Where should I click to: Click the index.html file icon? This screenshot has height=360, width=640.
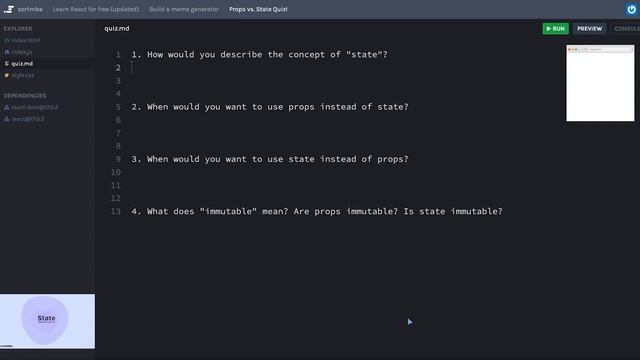coord(7,40)
